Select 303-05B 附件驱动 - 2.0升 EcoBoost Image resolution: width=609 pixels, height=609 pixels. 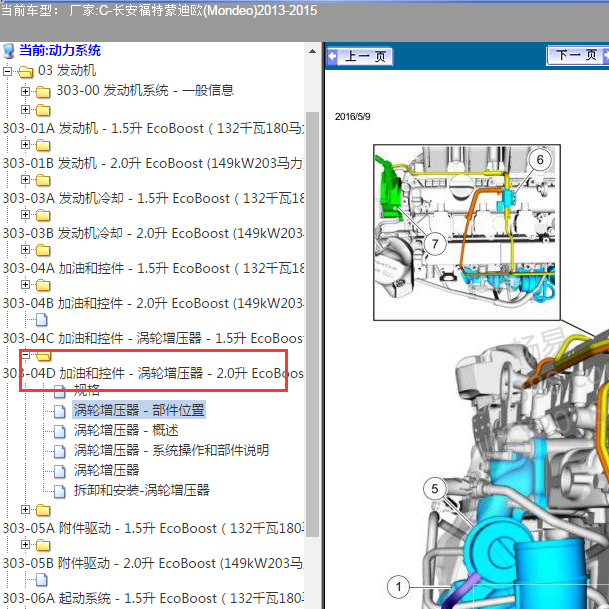click(153, 563)
